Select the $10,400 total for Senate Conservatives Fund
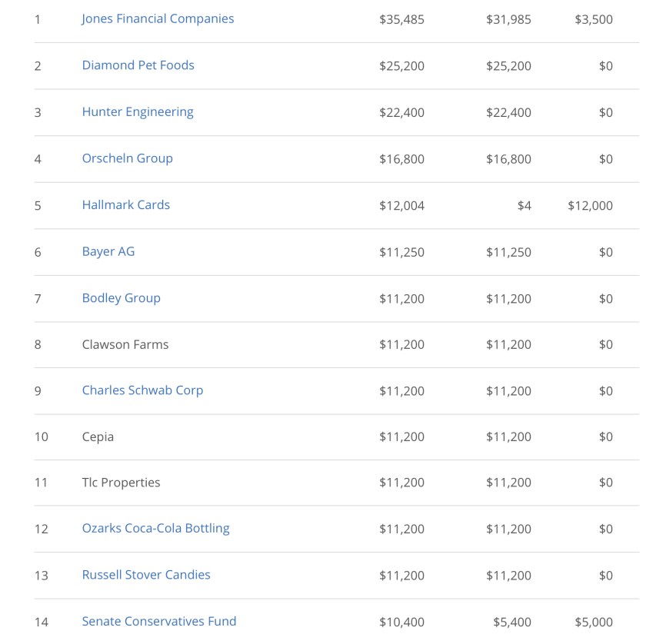646x644 pixels. point(401,622)
